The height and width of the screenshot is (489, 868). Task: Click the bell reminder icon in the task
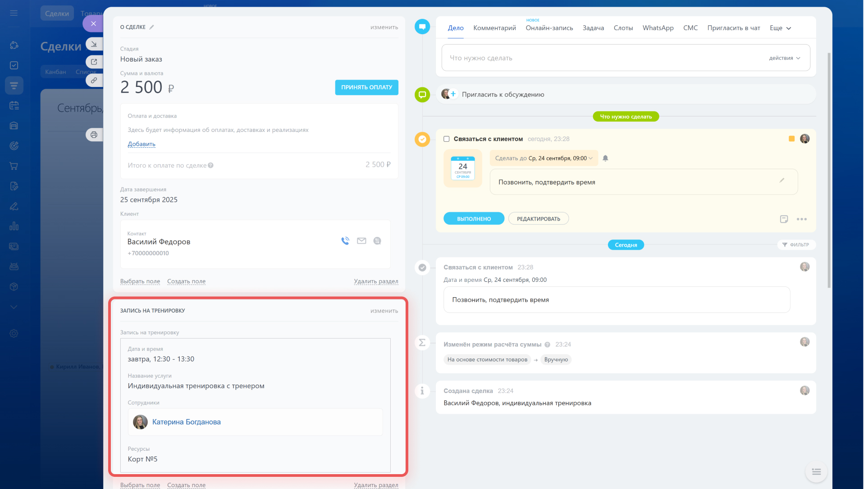tap(605, 158)
